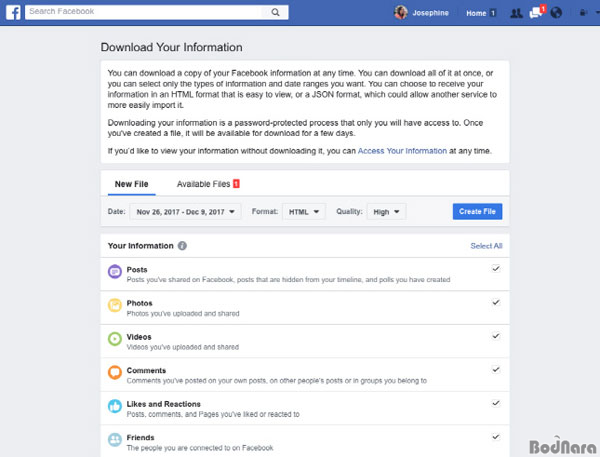Click the 'Photos you've uploaded and shared' description
Screen dimensions: 600x457
tap(183, 313)
